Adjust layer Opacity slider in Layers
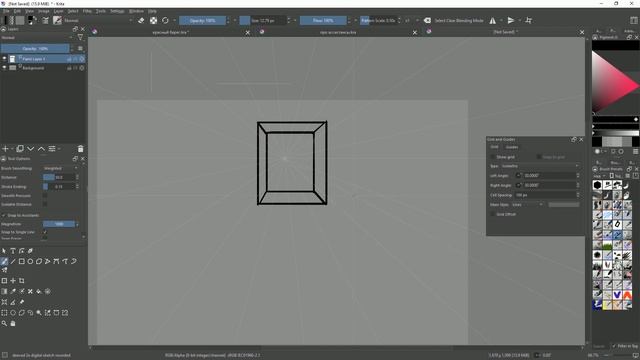This screenshot has height=360, width=640. (35, 49)
